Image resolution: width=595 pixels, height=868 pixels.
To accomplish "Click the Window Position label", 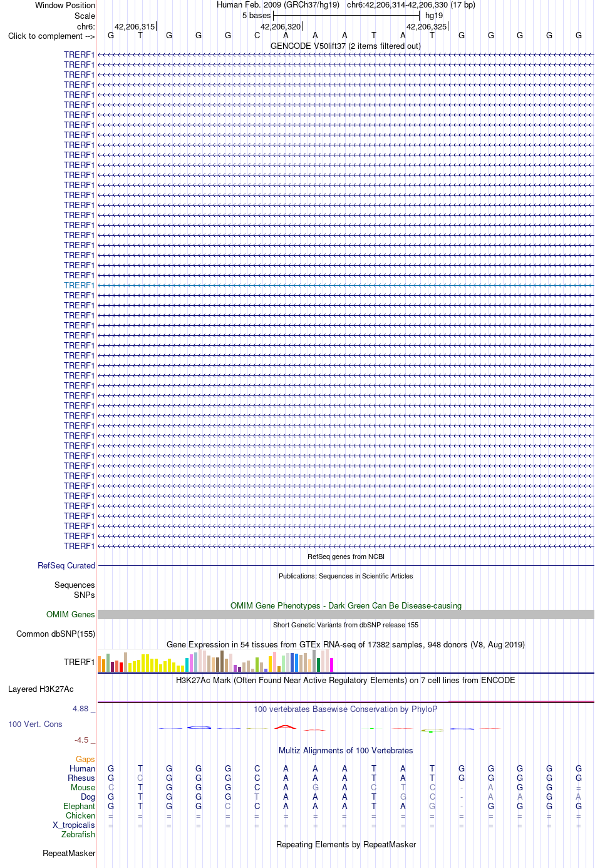I will coord(65,5).
